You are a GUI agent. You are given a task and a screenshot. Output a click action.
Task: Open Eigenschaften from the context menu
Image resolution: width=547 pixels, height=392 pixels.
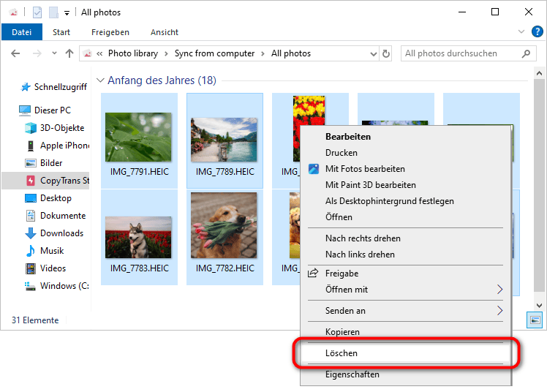tap(352, 374)
